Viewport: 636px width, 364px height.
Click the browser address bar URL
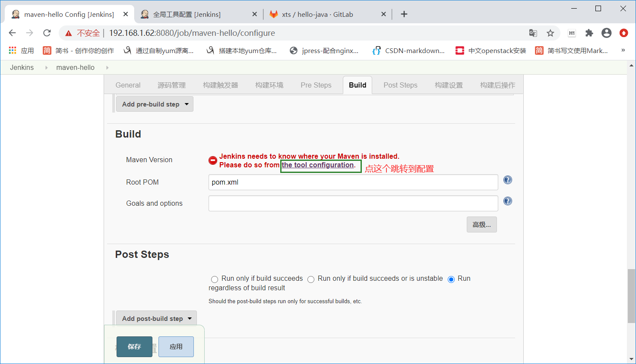click(192, 33)
